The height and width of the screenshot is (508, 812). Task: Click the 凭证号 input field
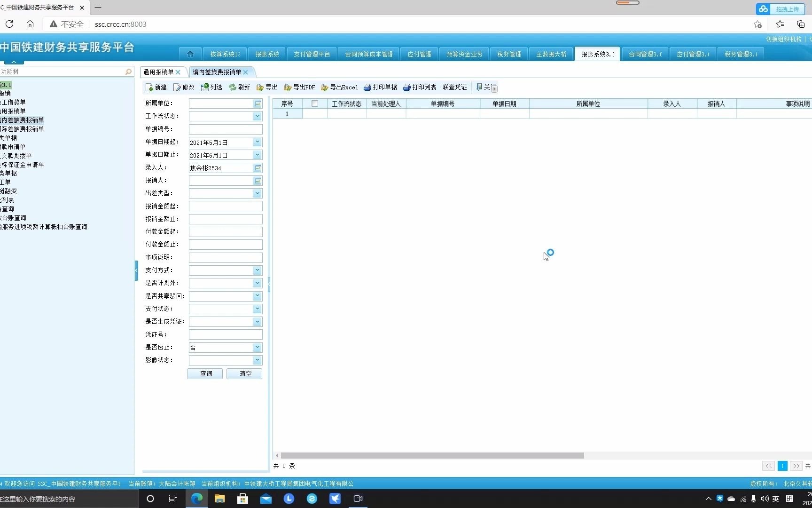[226, 334]
